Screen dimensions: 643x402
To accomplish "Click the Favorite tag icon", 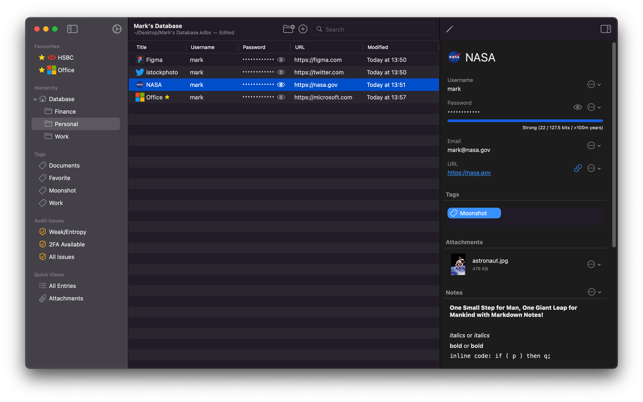I will pos(43,178).
